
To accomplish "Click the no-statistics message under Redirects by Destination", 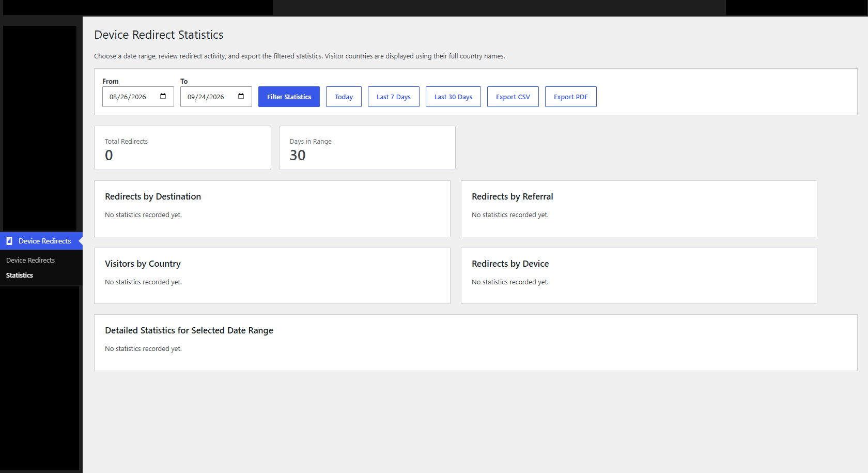I will click(143, 215).
